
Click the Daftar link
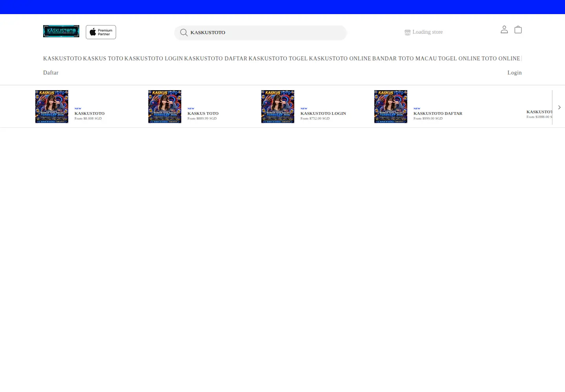click(51, 73)
